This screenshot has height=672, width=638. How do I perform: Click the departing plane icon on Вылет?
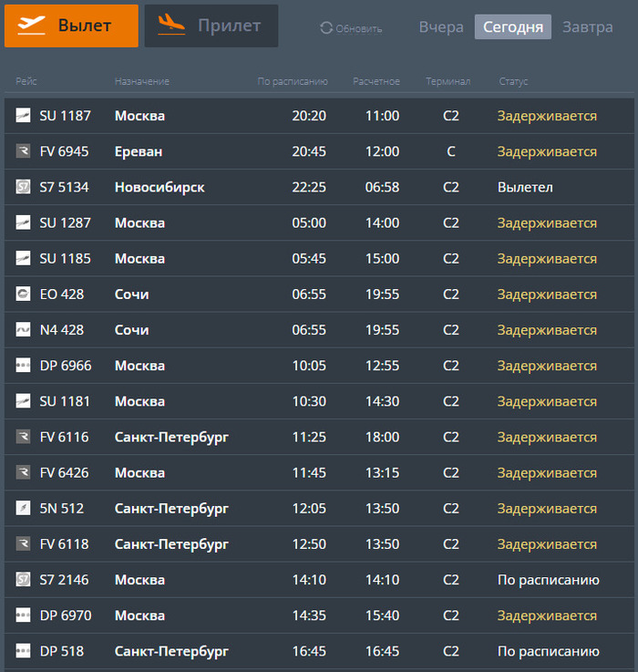pyautogui.click(x=31, y=26)
